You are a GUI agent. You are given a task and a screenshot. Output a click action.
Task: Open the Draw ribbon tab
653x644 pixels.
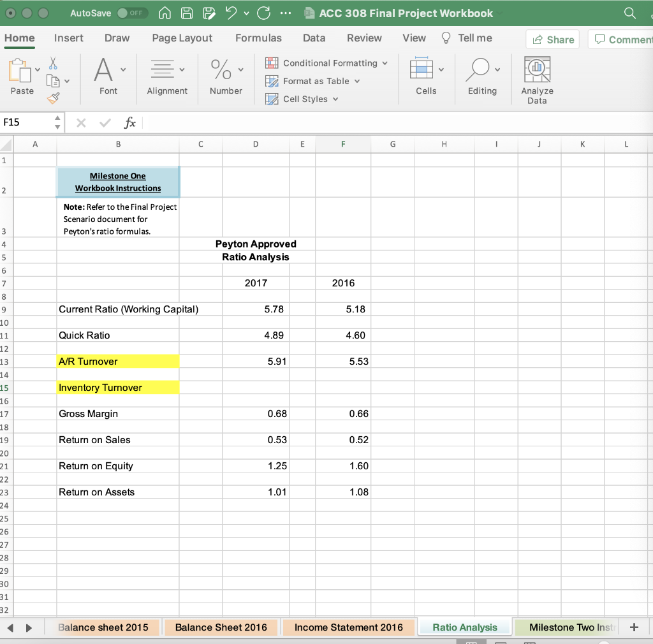click(x=117, y=38)
